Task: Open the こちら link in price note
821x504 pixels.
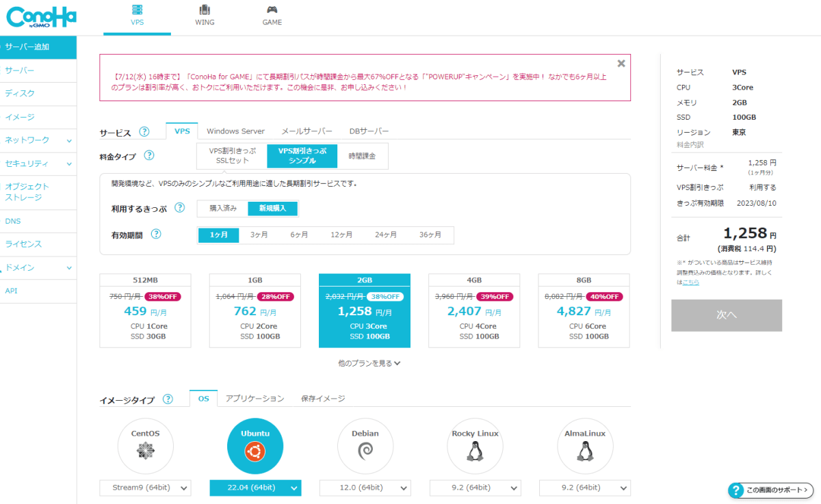Action: (x=690, y=282)
